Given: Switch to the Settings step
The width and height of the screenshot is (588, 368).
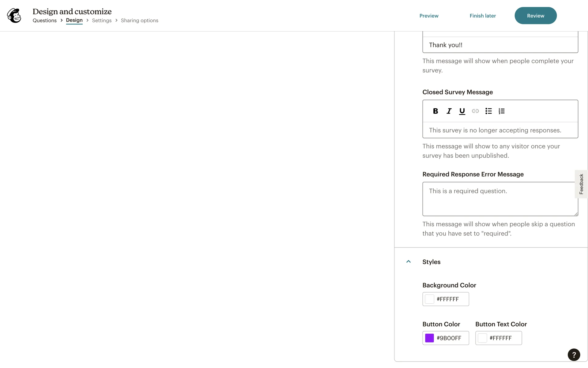Looking at the screenshot, I should click(x=102, y=21).
